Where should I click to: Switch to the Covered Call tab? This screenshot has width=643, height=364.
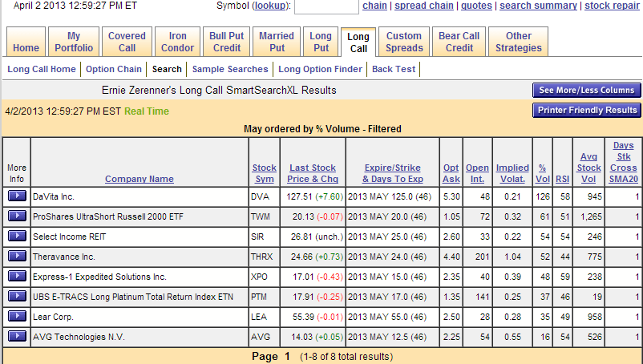coord(127,42)
